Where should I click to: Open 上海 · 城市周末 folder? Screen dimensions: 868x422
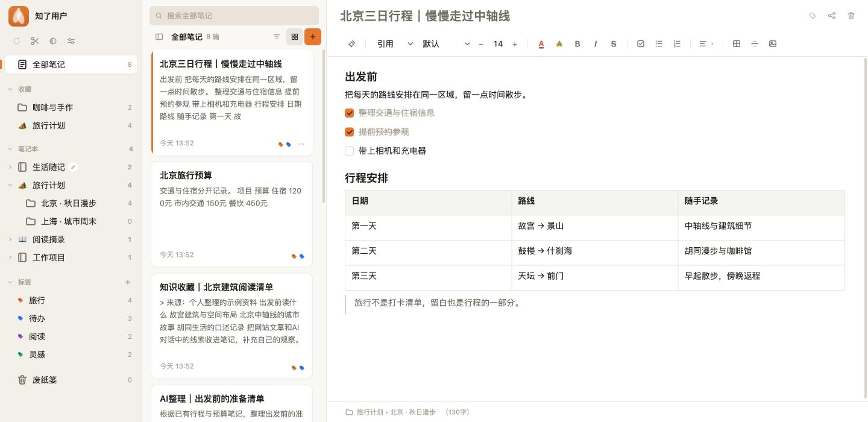point(71,221)
